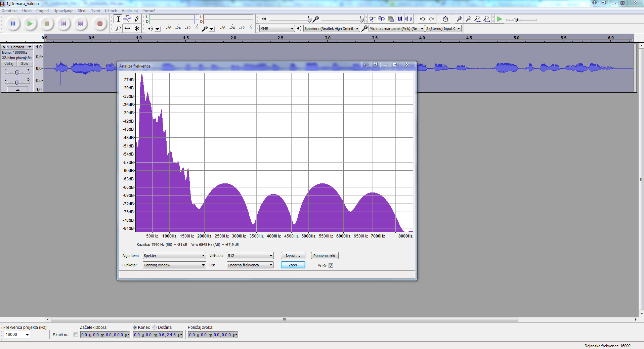Open the Analiziraj menu

tap(129, 11)
